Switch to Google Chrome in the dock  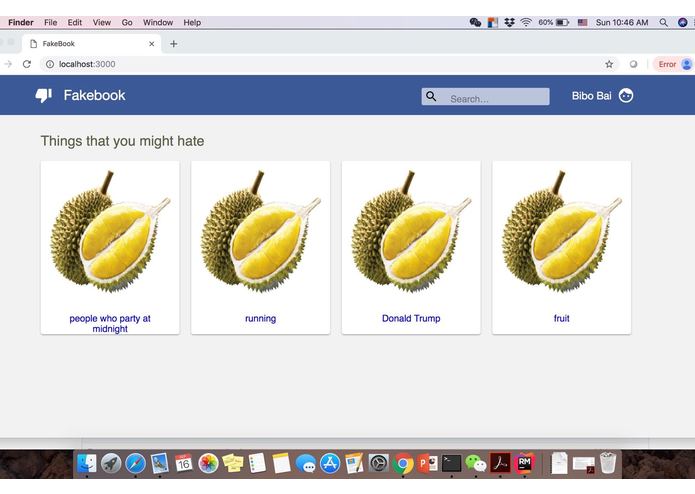click(x=402, y=463)
